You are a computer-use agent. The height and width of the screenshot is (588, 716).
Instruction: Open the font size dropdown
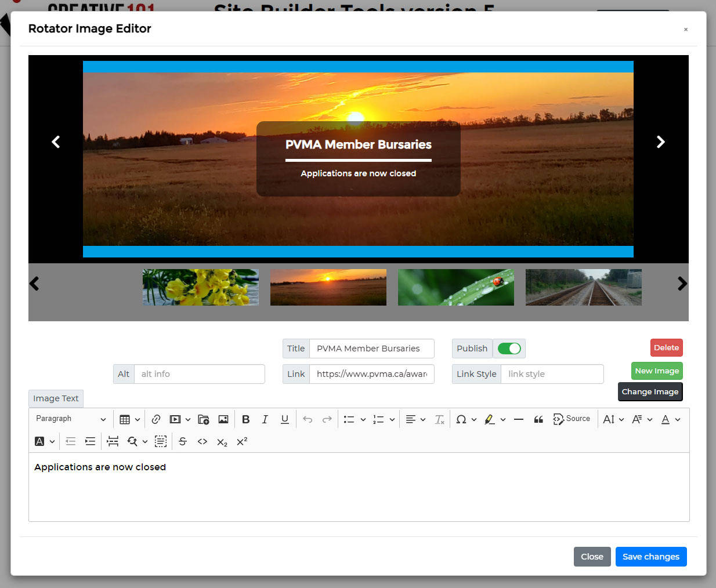click(x=613, y=419)
